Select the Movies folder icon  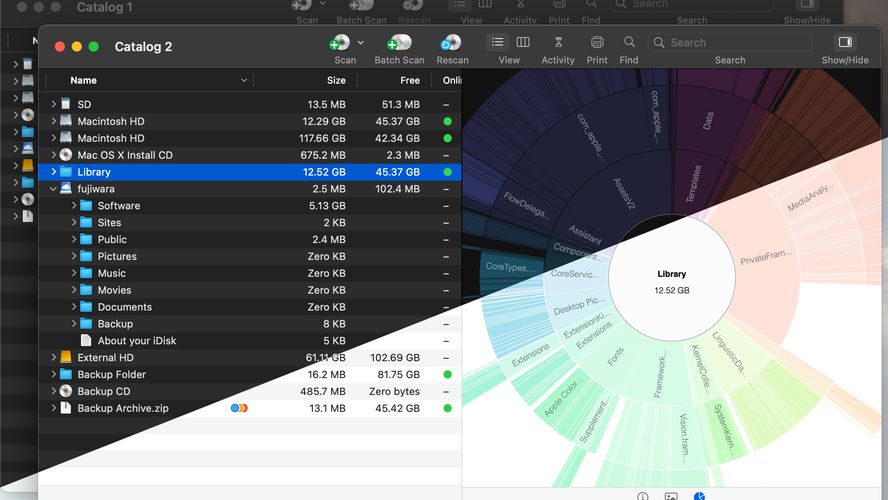86,290
